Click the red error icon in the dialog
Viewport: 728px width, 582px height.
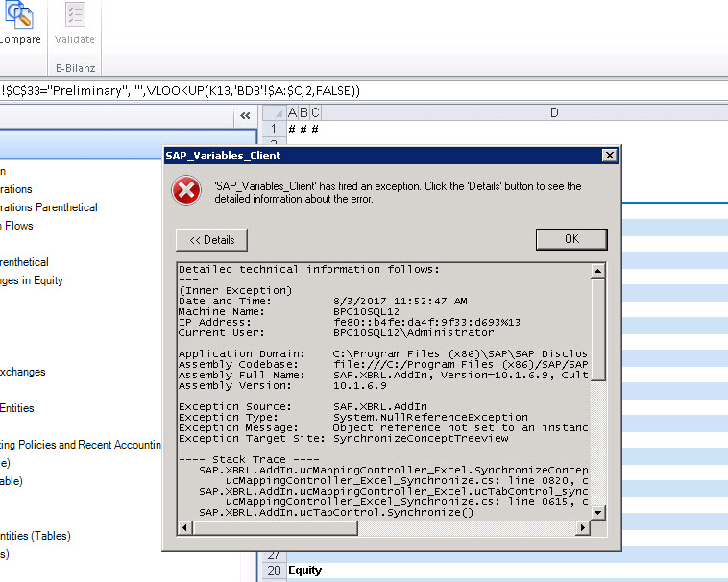click(186, 190)
